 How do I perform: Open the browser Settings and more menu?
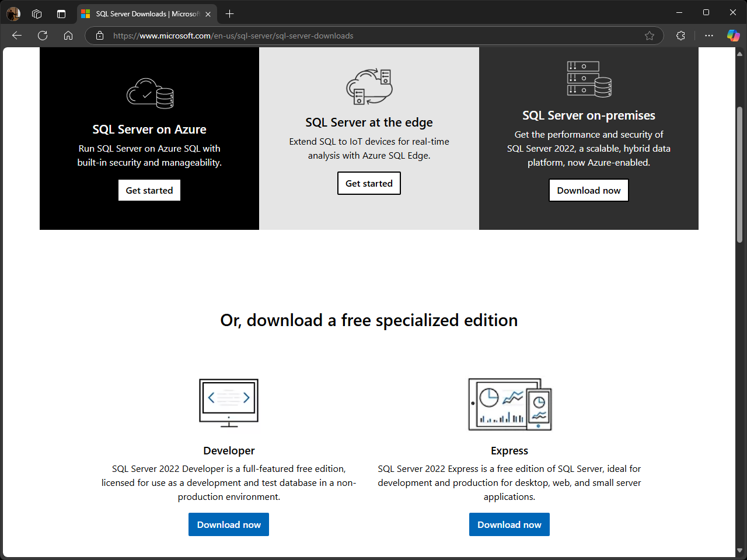tap(708, 36)
